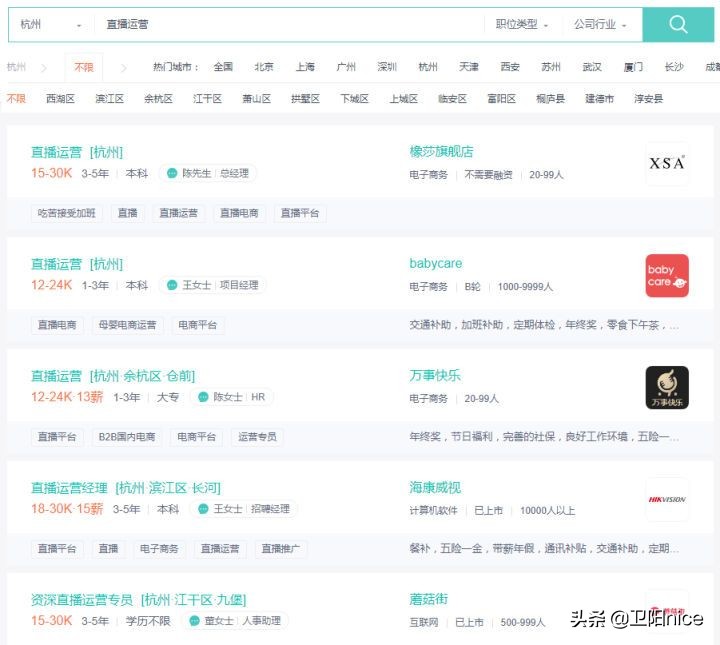720x645 pixels.
Task: Switch hot city to 上海
Action: pyautogui.click(x=305, y=67)
